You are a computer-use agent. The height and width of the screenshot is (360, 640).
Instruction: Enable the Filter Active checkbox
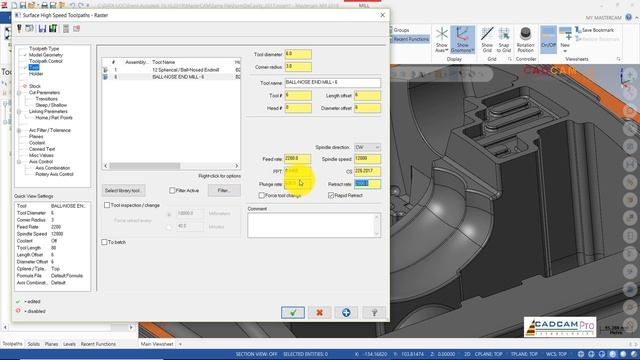(172, 191)
